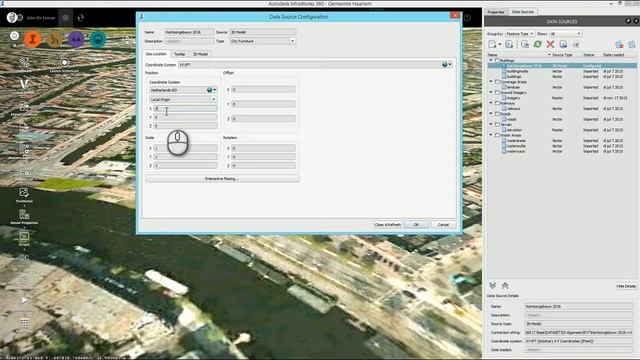
Task: Click the pin icon in Data Sources header
Action: [x=628, y=21]
